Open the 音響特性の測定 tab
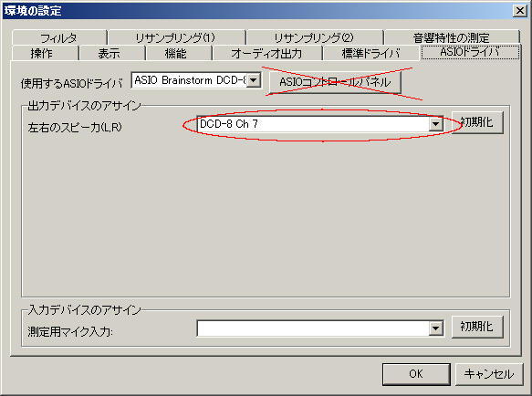Image resolution: width=532 pixels, height=396 pixels. click(x=452, y=37)
